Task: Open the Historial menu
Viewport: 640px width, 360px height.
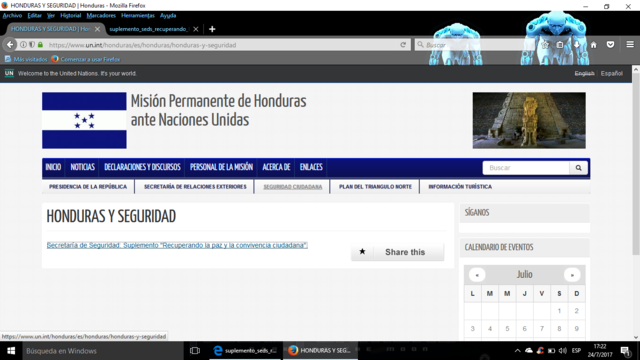Action: [x=71, y=16]
